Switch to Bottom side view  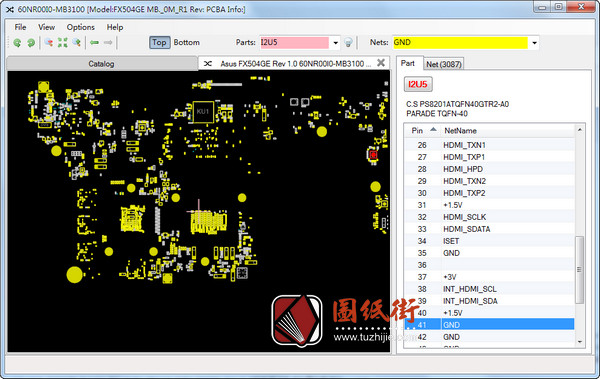tap(186, 42)
